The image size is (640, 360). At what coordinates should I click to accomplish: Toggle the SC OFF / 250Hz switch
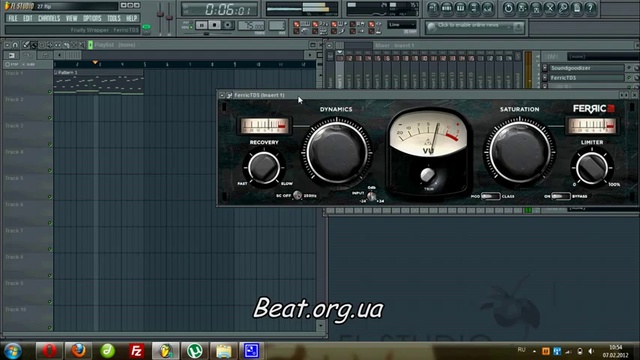point(297,196)
